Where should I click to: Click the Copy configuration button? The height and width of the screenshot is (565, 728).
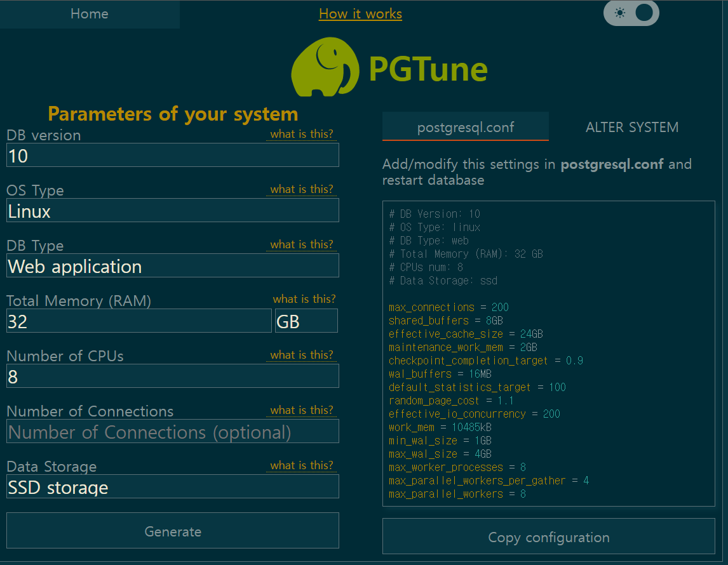tap(548, 536)
